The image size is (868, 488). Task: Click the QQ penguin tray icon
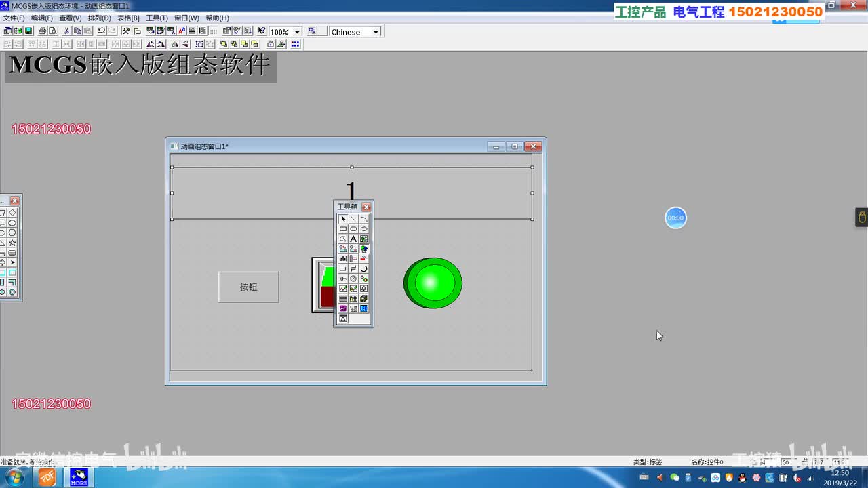point(742,478)
